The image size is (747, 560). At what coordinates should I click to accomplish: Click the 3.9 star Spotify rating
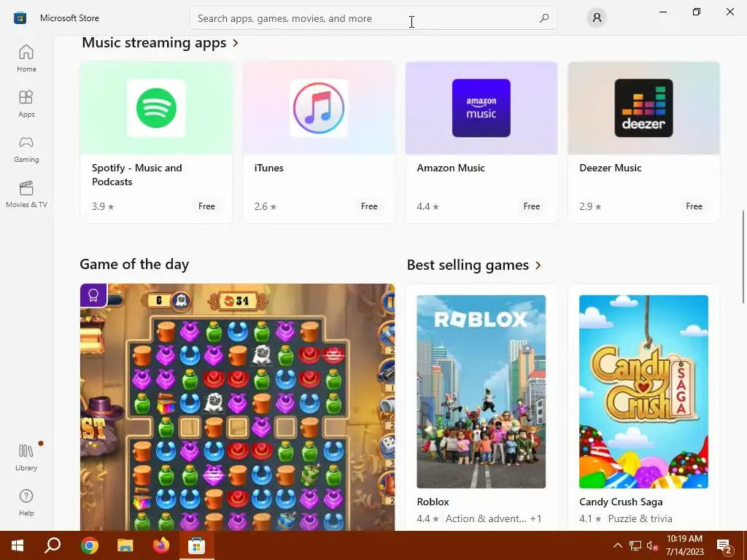103,206
